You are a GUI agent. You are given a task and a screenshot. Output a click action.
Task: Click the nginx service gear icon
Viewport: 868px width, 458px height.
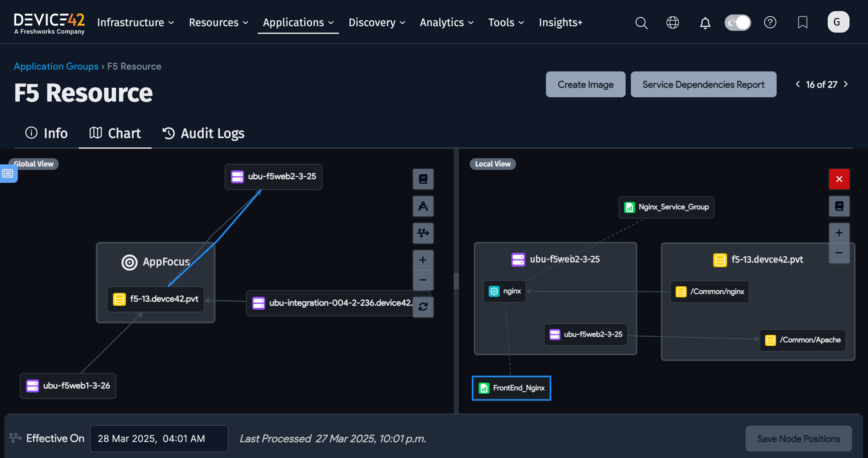coord(494,291)
